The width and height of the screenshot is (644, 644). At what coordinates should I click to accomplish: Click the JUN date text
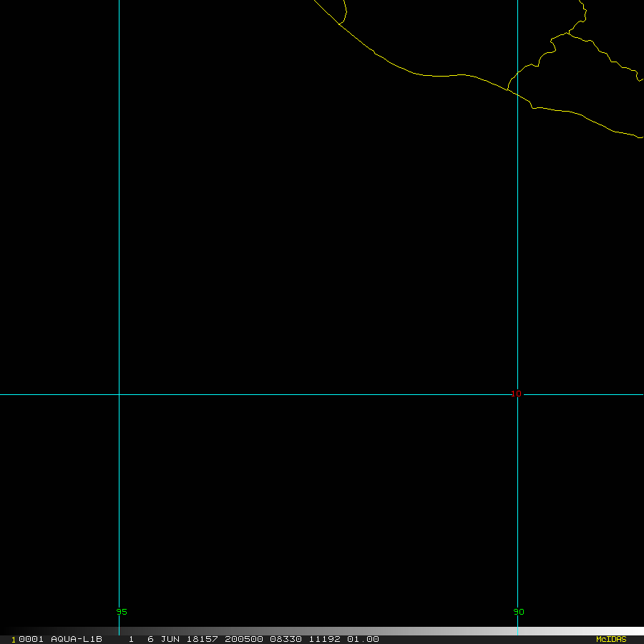169,639
